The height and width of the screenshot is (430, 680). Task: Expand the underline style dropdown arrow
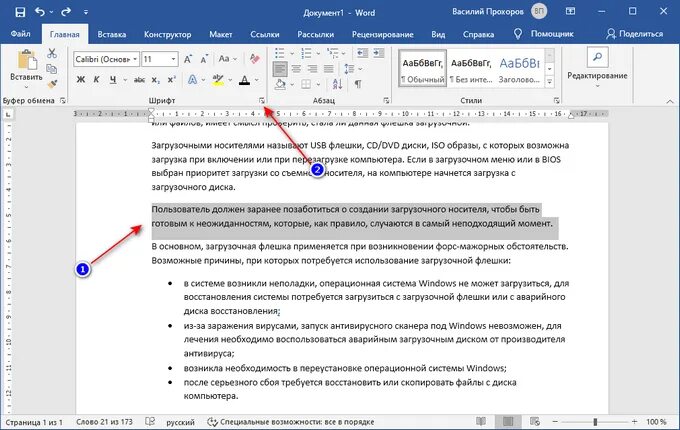[x=125, y=80]
